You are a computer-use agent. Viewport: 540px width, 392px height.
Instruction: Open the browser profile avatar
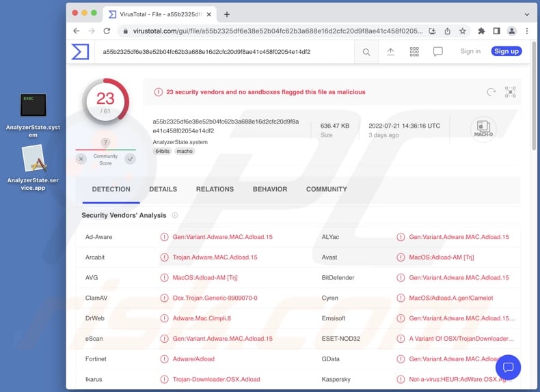(x=512, y=31)
